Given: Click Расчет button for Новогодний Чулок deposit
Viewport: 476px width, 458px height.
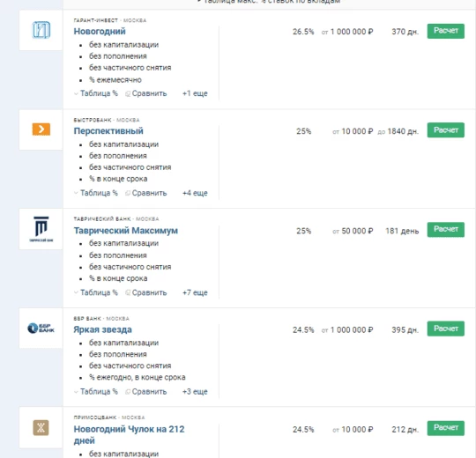Looking at the screenshot, I should click(x=446, y=428).
